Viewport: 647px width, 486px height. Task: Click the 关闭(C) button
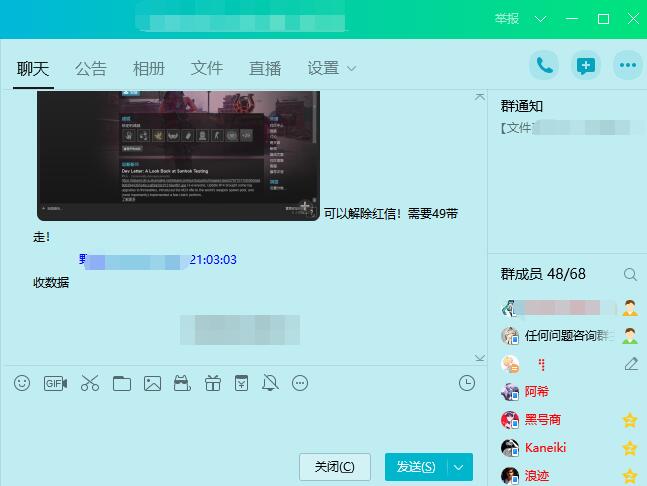click(335, 467)
